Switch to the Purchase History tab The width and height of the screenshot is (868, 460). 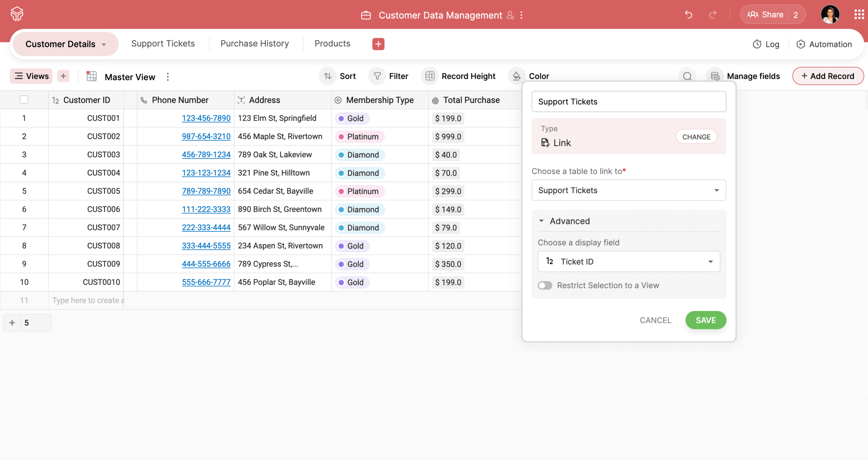(x=254, y=44)
